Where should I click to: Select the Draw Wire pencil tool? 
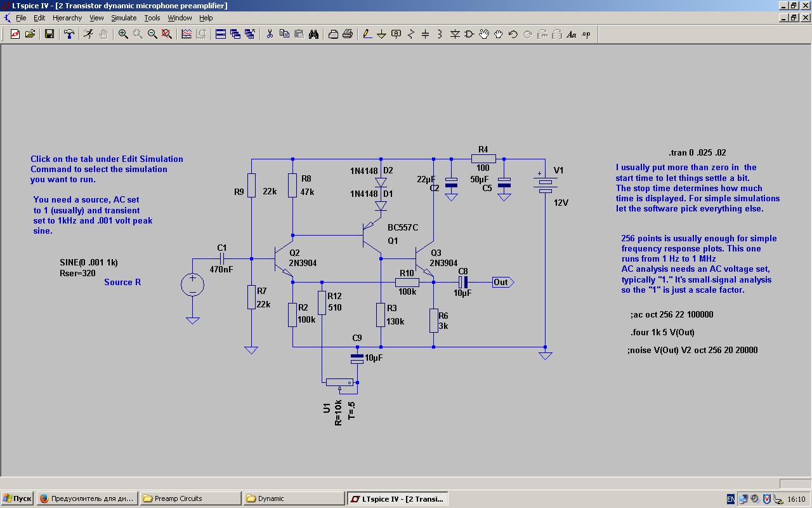pos(367,34)
